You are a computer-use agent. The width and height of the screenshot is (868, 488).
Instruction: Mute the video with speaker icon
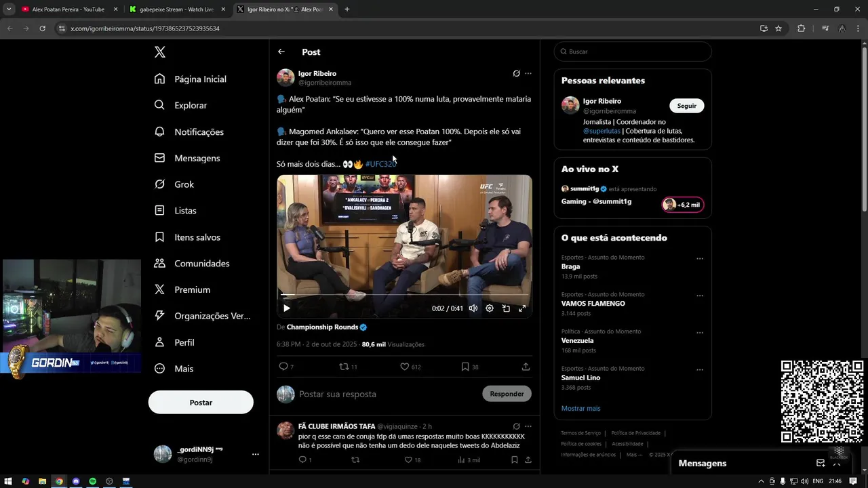[x=473, y=308]
